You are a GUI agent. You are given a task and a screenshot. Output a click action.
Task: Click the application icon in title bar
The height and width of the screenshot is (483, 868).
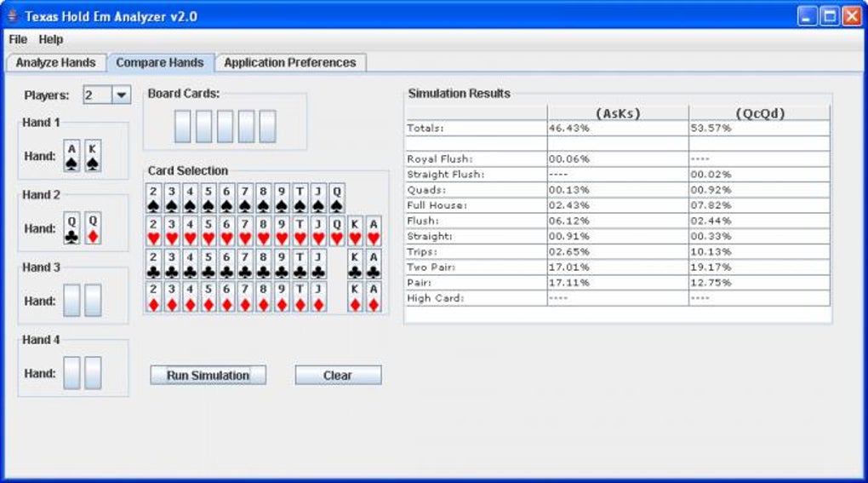12,16
